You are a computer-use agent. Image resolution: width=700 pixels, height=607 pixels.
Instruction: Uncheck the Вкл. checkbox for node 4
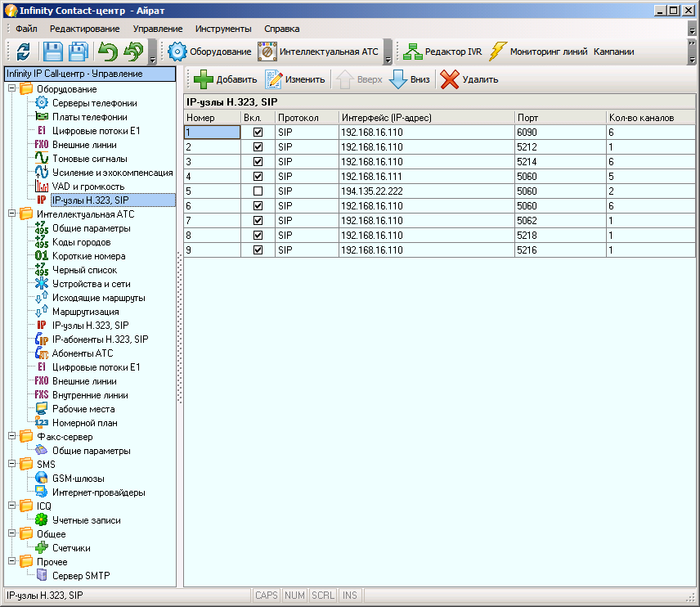coord(258,177)
